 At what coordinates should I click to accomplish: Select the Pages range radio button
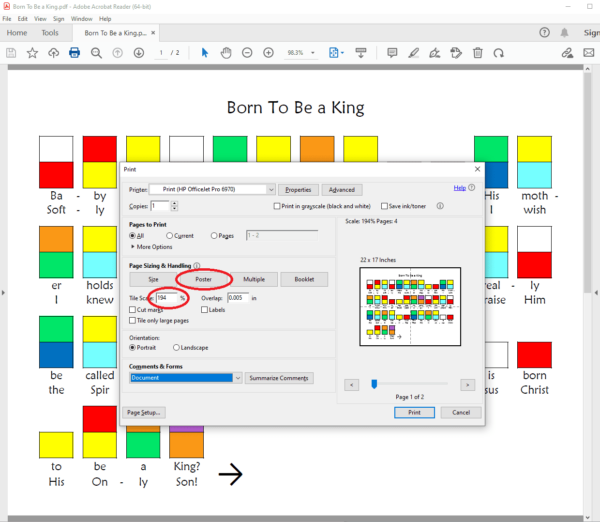214,236
